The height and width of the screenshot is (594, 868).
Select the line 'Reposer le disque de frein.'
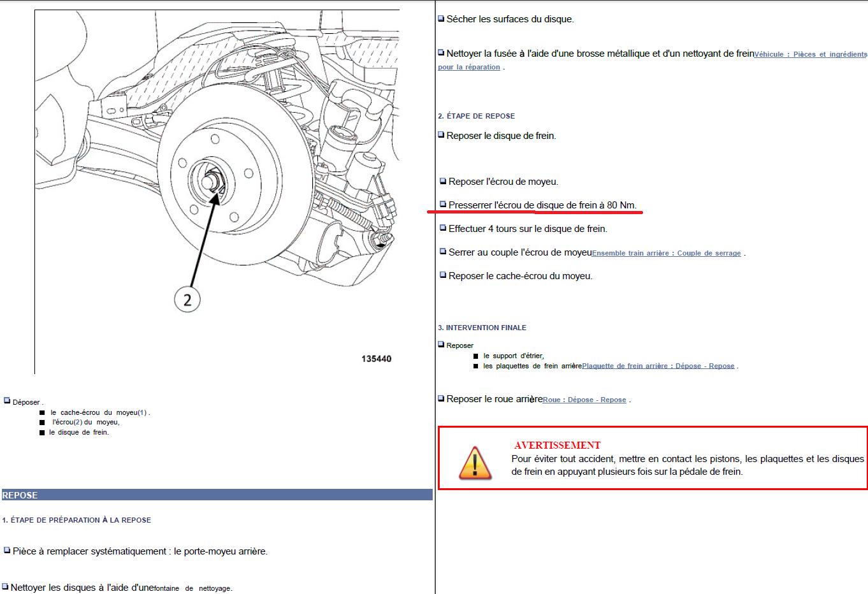point(501,136)
